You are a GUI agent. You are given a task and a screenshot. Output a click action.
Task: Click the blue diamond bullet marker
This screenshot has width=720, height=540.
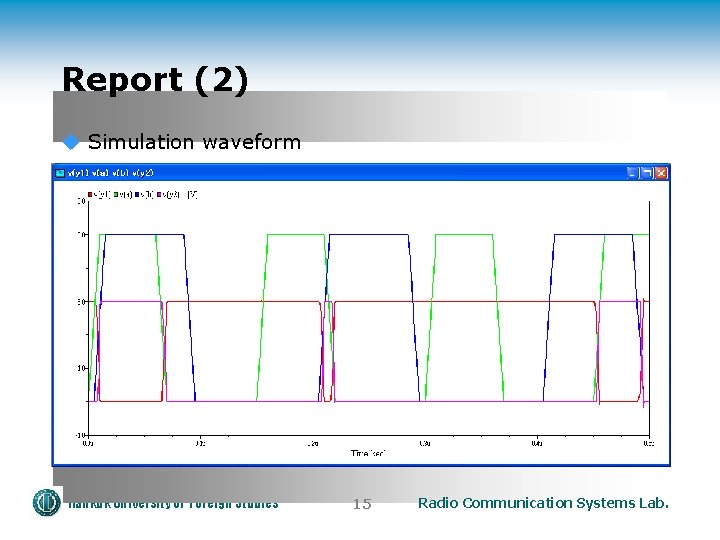pyautogui.click(x=71, y=142)
